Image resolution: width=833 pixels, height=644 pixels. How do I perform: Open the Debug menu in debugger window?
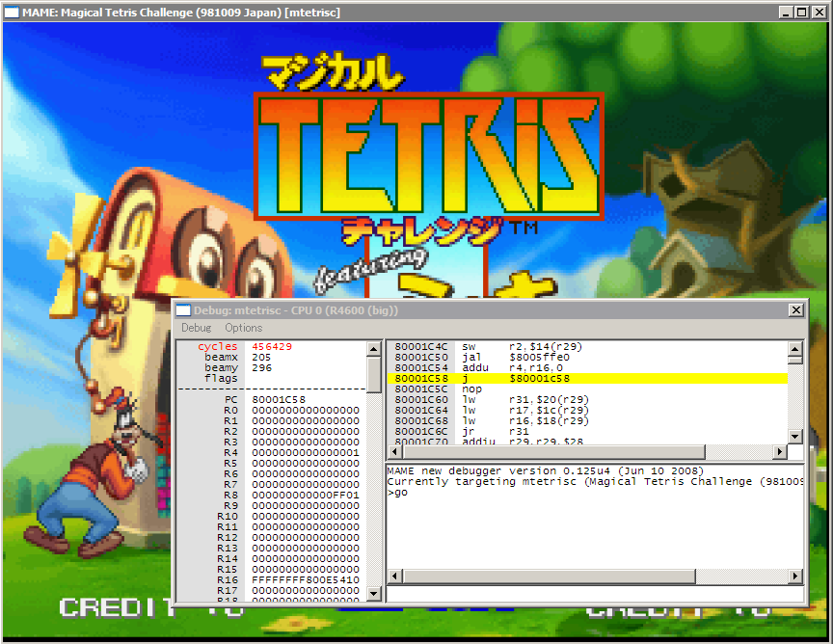tap(196, 328)
